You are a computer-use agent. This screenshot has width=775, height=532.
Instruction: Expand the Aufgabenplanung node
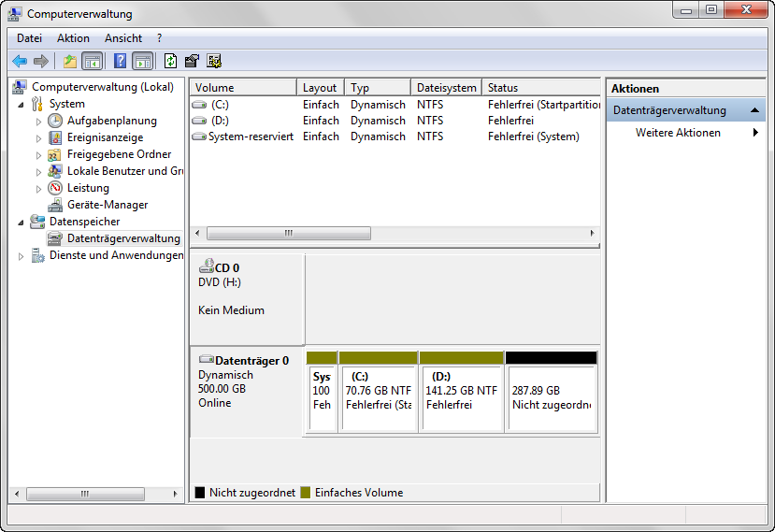(x=38, y=122)
